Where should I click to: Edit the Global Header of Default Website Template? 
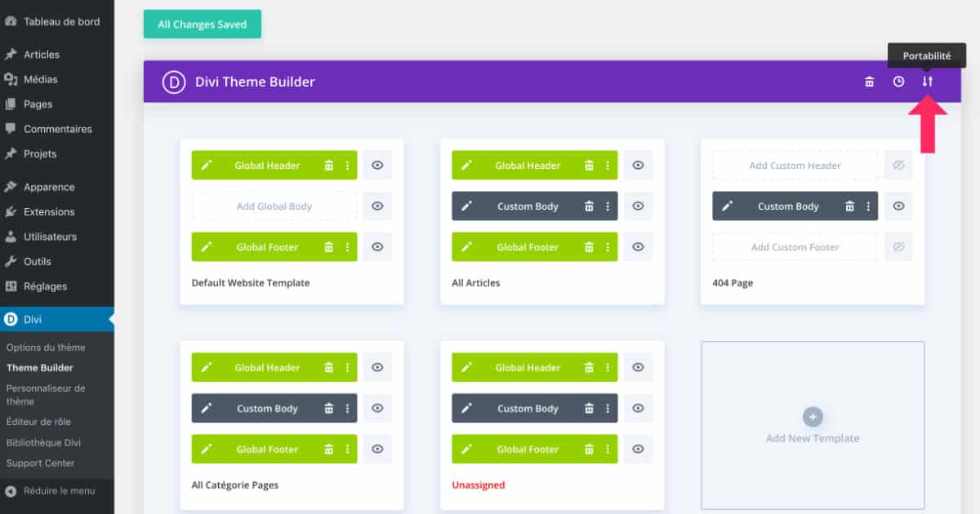(207, 166)
